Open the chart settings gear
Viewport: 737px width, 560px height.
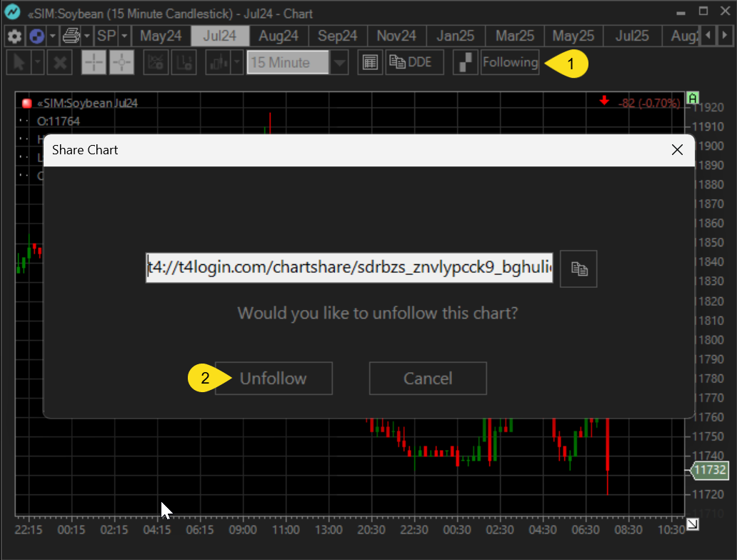(x=14, y=36)
